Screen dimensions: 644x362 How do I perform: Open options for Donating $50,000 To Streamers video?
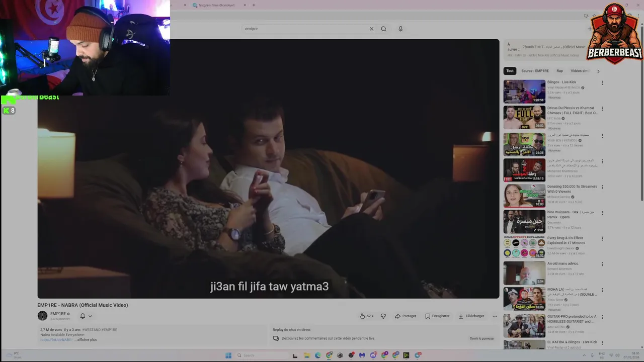[602, 187]
